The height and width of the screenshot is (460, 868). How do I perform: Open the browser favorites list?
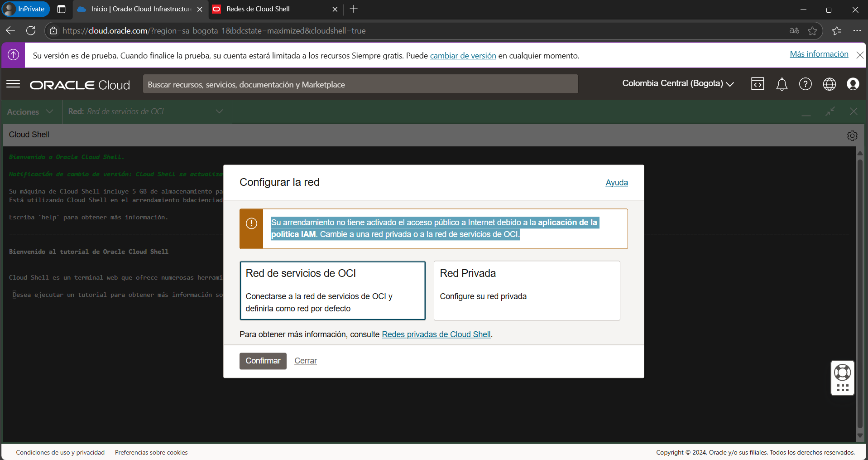837,31
